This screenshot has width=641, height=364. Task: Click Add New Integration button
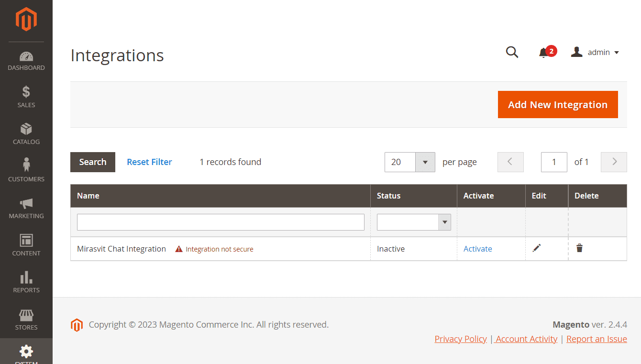pyautogui.click(x=558, y=105)
